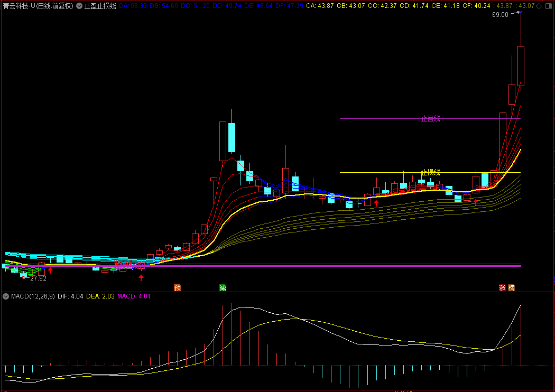This screenshot has width=555, height=392.
Task: Click the CF: 40.24 value
Action: 476,6
